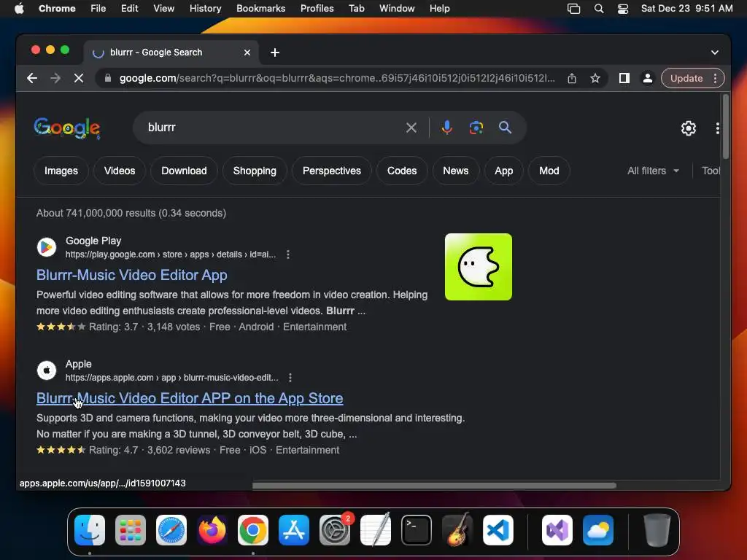Click the Google Play favicon icon
The image size is (747, 560).
click(47, 247)
